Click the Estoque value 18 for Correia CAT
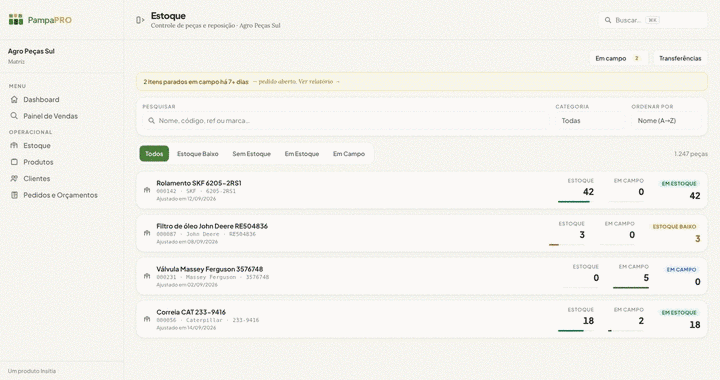 588,321
